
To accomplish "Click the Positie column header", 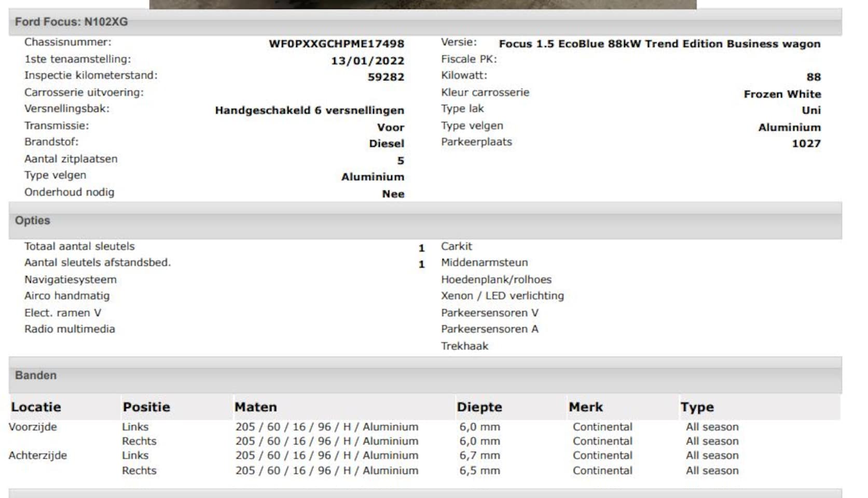I will pyautogui.click(x=146, y=407).
